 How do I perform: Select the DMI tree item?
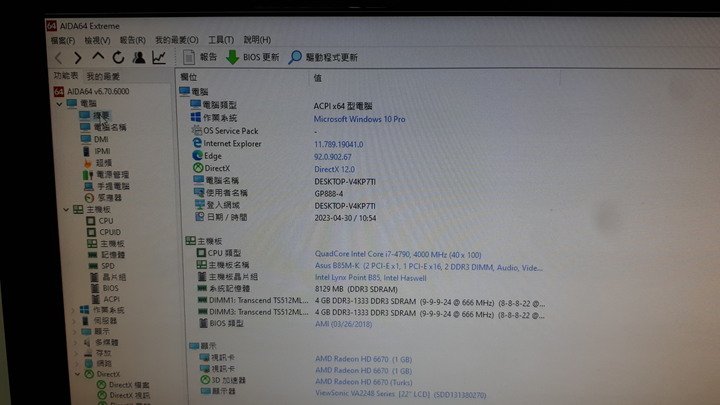[95, 139]
